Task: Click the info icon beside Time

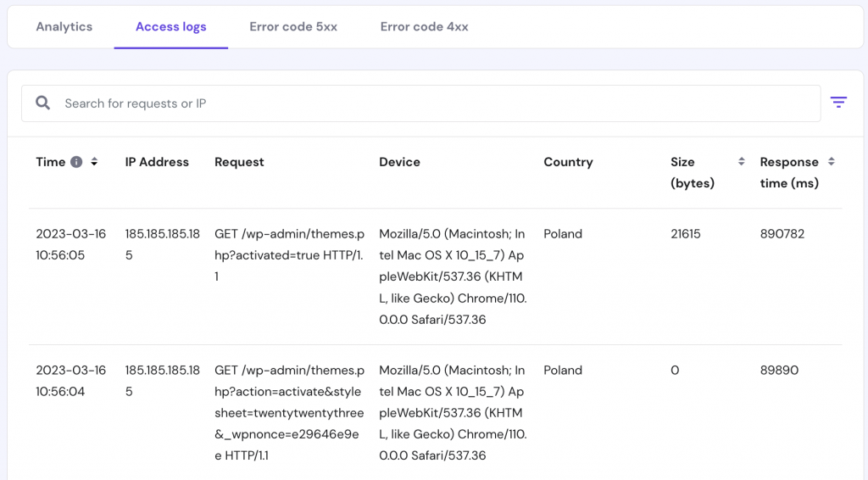Action: pyautogui.click(x=76, y=162)
